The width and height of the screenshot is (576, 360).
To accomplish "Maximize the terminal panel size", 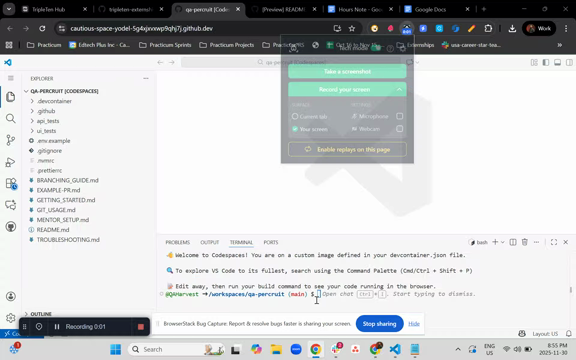I will [x=554, y=242].
